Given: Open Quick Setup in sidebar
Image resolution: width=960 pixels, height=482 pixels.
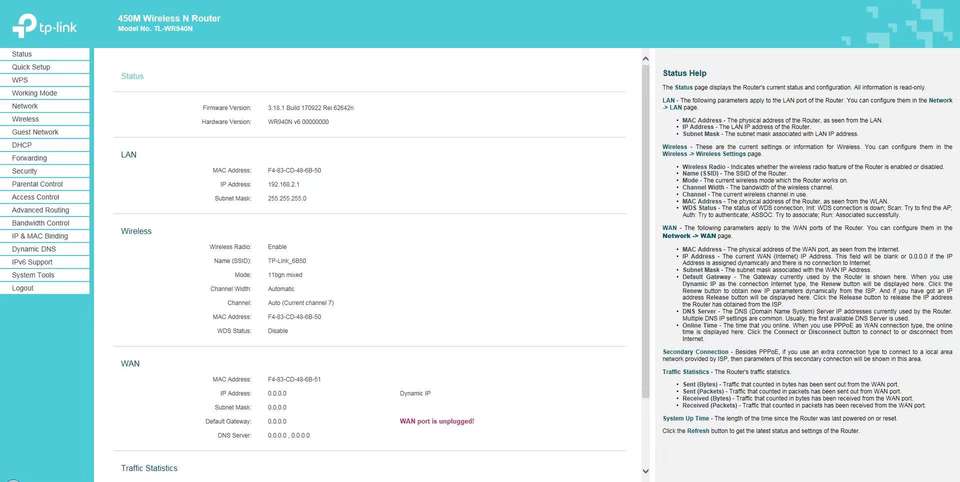Looking at the screenshot, I should (x=45, y=67).
